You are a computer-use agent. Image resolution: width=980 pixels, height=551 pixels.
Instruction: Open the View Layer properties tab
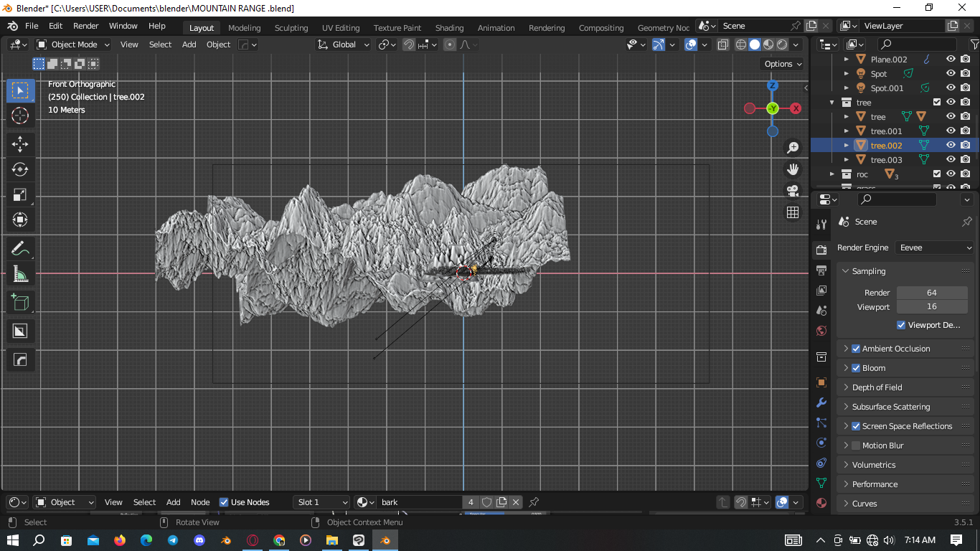(x=821, y=291)
